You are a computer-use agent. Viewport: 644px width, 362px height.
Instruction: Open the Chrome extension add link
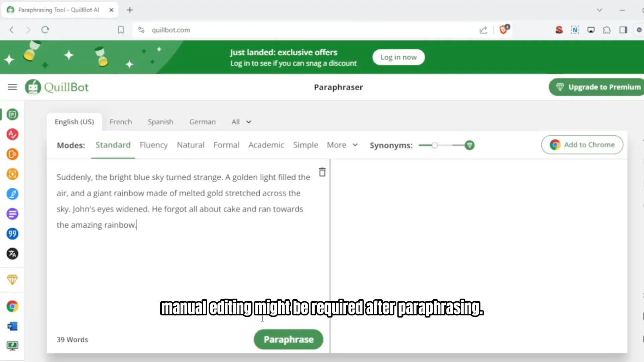[582, 144]
